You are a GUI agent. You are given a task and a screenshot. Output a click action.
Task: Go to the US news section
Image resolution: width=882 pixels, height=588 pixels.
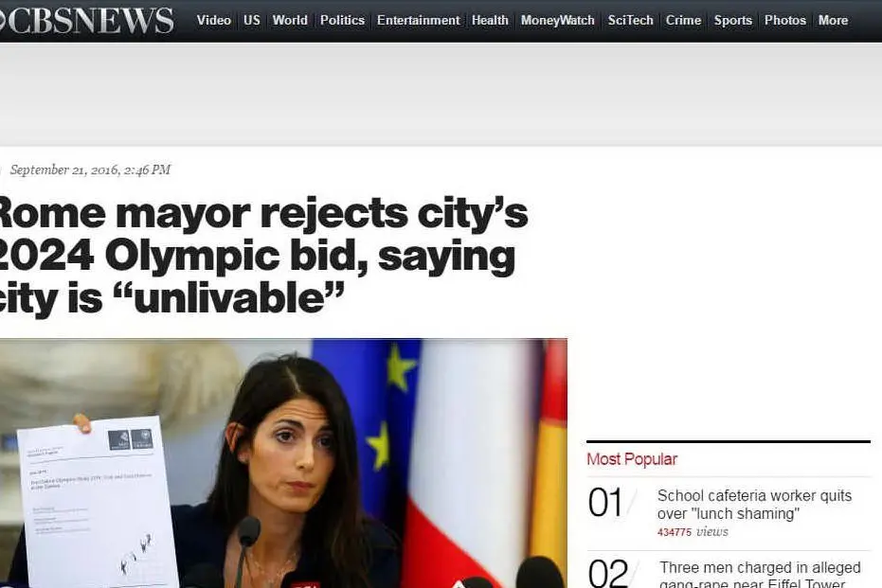pyautogui.click(x=251, y=20)
